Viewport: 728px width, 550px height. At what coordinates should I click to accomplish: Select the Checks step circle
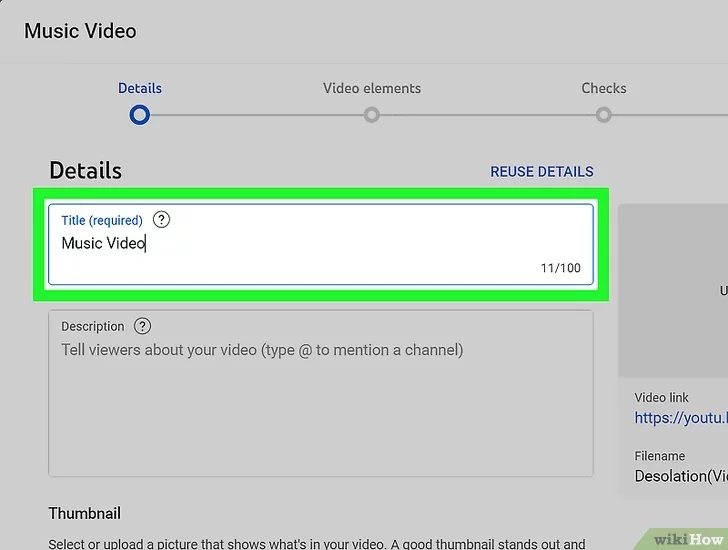point(604,115)
